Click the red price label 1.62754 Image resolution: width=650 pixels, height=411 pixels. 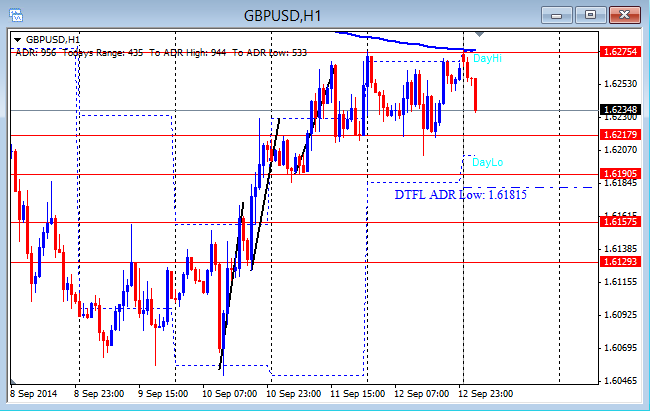620,52
